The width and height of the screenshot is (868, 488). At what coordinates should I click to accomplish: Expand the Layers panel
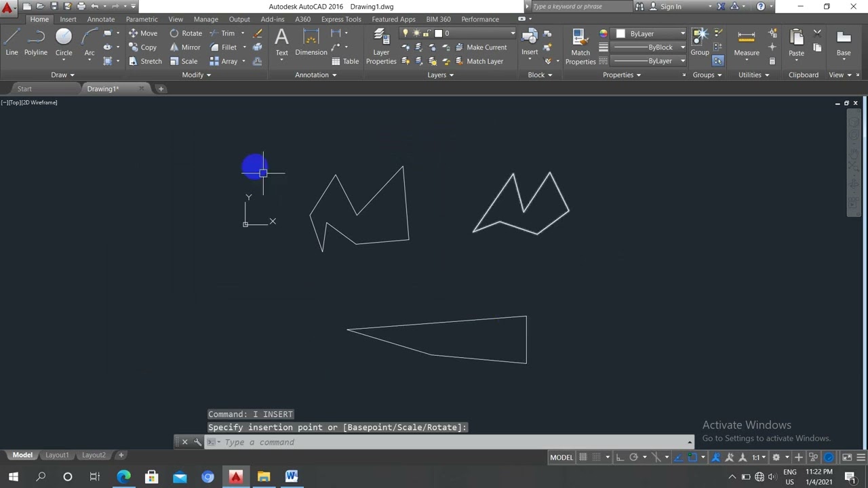[x=441, y=75]
